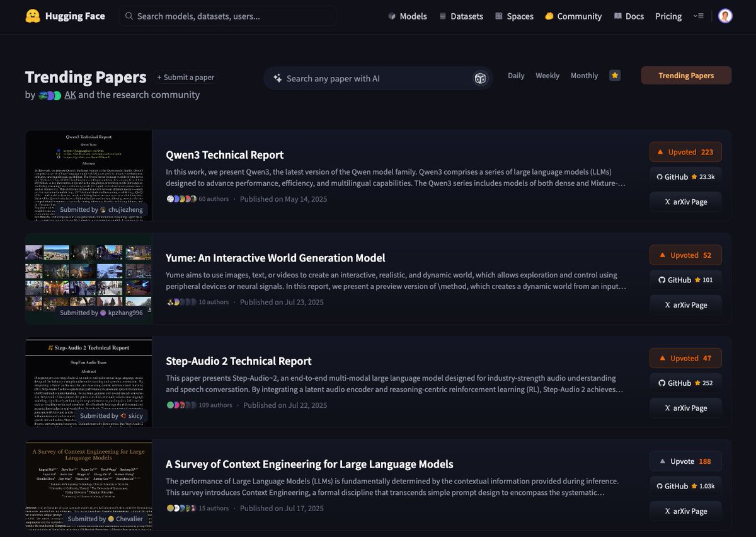Open the arXiv Page for the Context Engineering survey
Viewport: 756px width, 537px height.
click(685, 511)
